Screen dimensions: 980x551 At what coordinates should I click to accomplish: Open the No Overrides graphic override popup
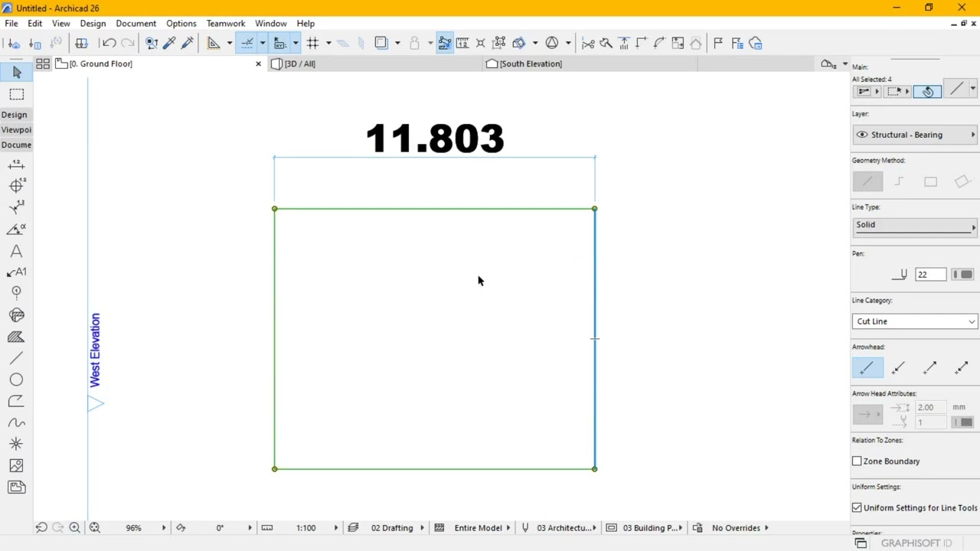pos(736,527)
